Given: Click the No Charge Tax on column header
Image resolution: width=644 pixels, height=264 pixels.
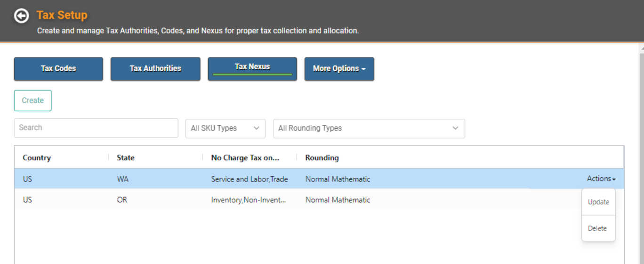Looking at the screenshot, I should pyautogui.click(x=245, y=158).
